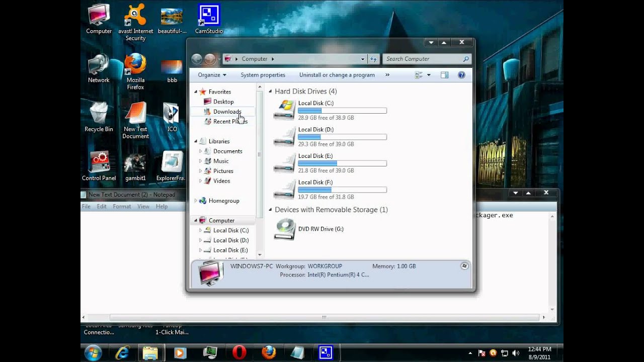The width and height of the screenshot is (644, 362).
Task: Open the Format menu in Notepad
Action: click(122, 206)
